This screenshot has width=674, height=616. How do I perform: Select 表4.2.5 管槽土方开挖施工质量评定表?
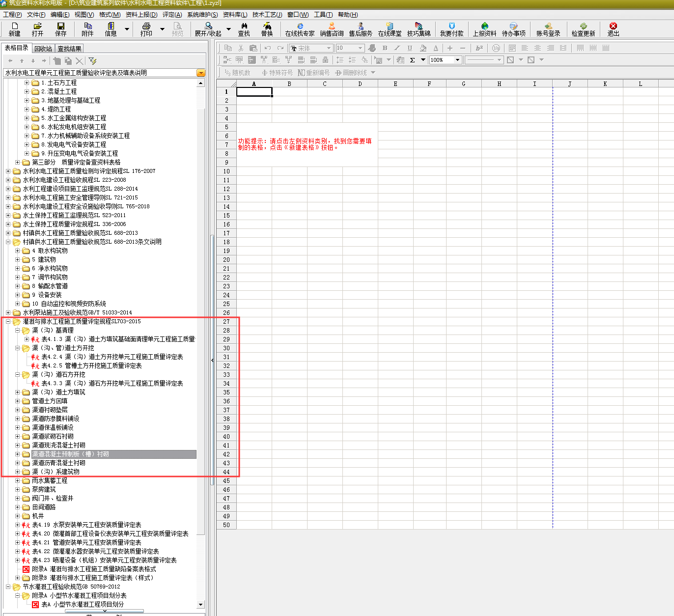91,365
